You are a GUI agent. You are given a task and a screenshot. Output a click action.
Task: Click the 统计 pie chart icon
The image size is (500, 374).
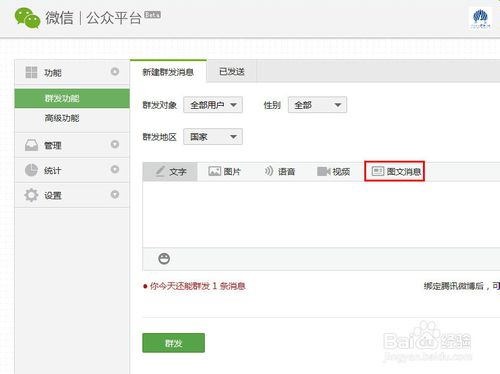tap(31, 170)
